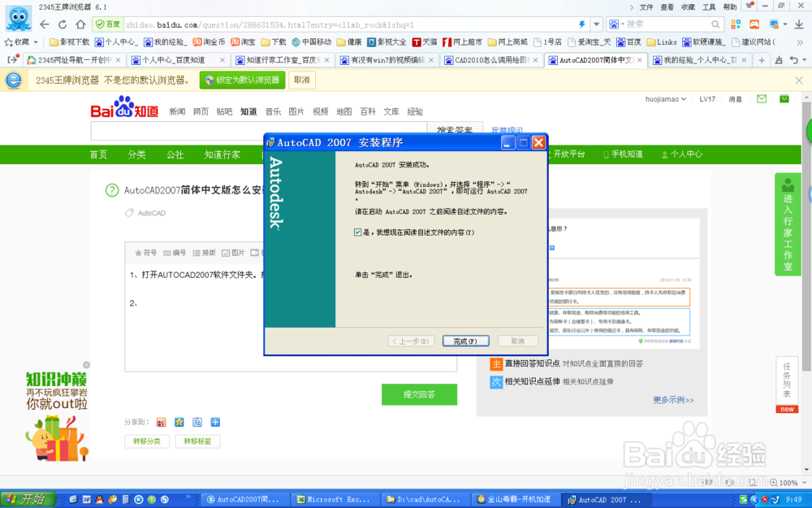
Task: Open 个人中心 in green nav bar
Action: coord(682,154)
